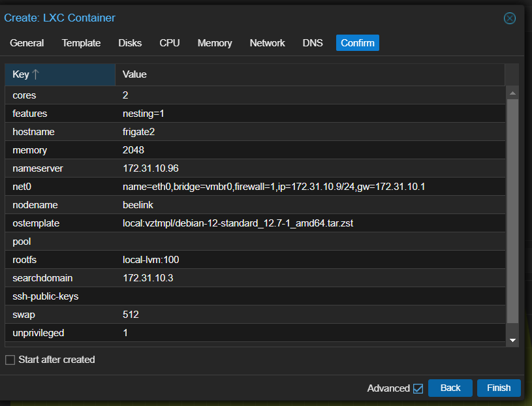Screen dimensions: 532x406
Task: Open the Template tab
Action: tap(81, 43)
